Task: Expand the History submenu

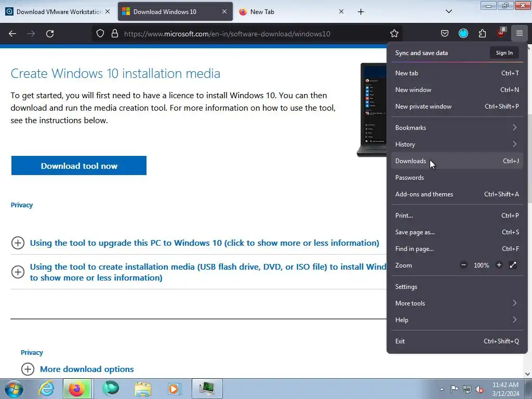Action: tap(457, 144)
